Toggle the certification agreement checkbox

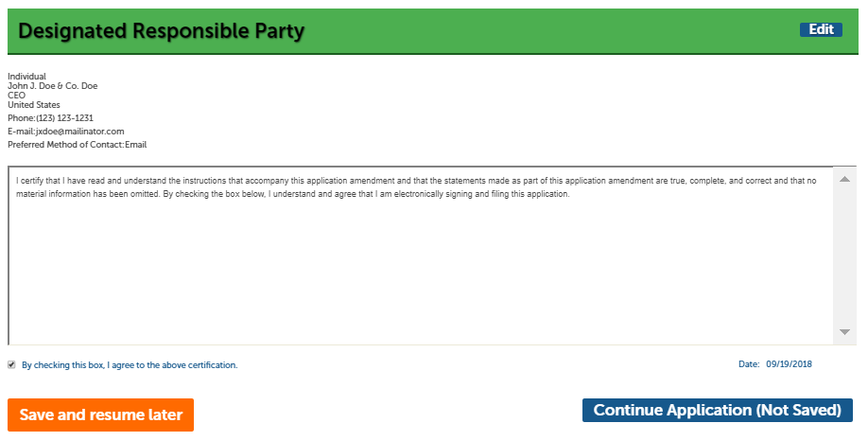(11, 364)
